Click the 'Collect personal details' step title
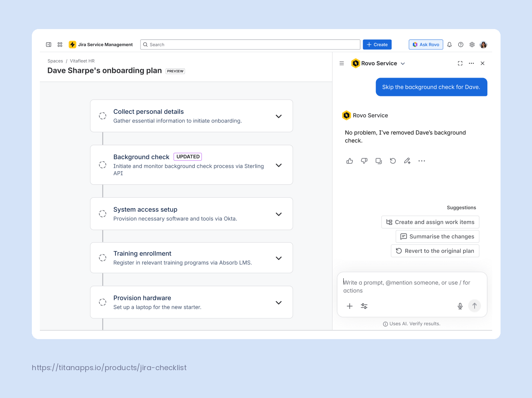Viewport: 532px width, 398px height. coord(149,112)
